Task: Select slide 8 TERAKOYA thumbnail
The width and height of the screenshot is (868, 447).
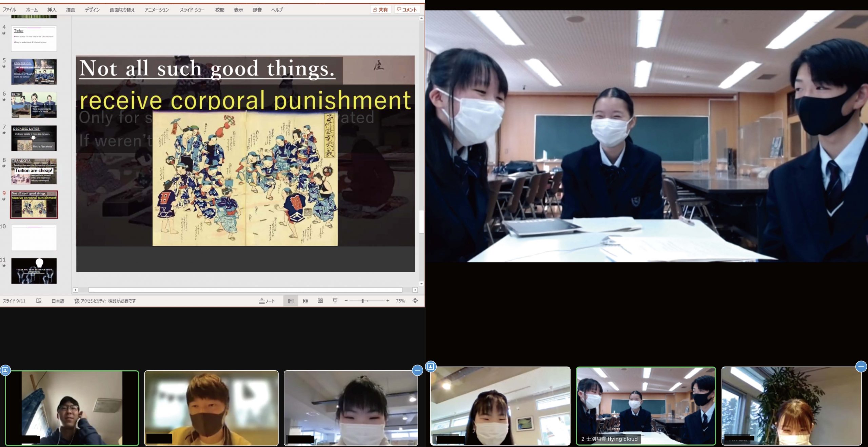Action: click(34, 171)
